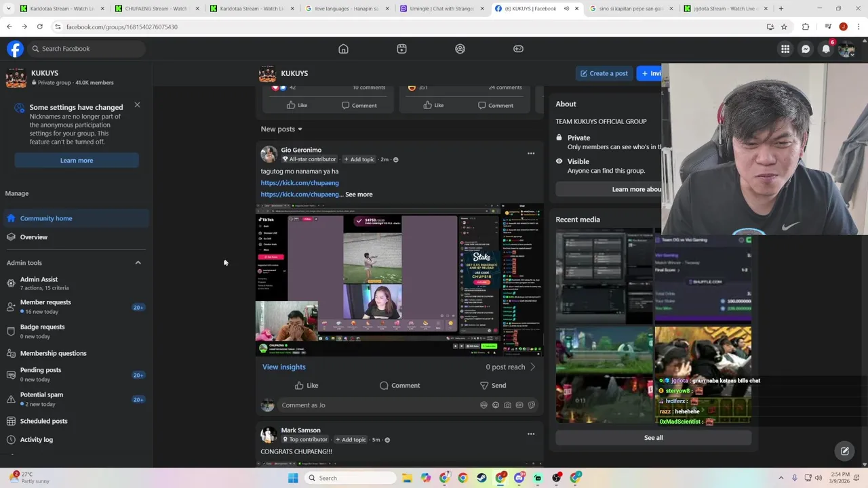Click View insights on the post
This screenshot has height=488, width=868.
point(284,367)
